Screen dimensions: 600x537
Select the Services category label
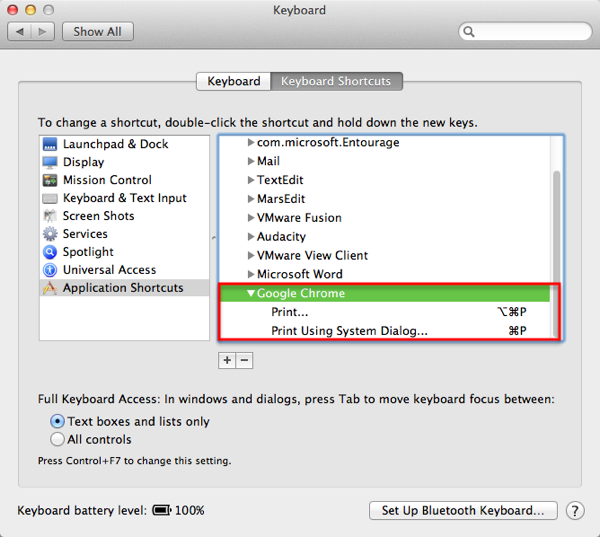[x=85, y=234]
